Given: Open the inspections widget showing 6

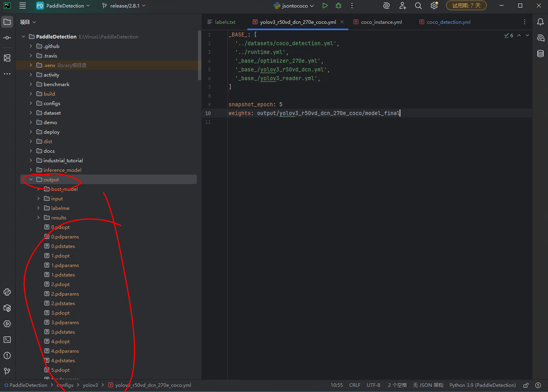Looking at the screenshot, I should click(509, 35).
